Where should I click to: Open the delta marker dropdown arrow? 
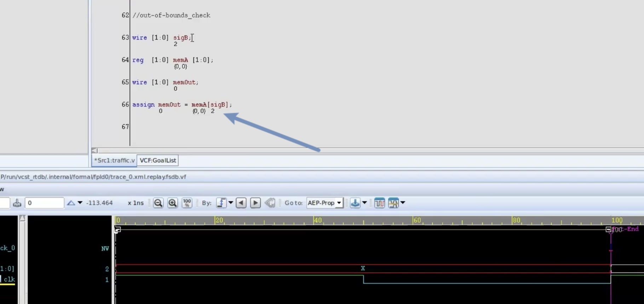tap(80, 203)
